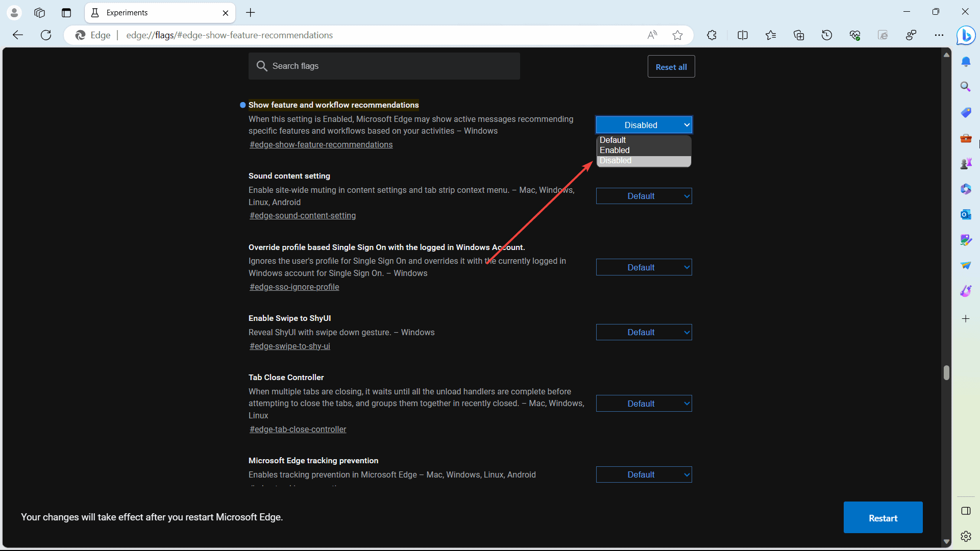Toggle the sidebar visibility icon
Viewport: 980px width, 551px height.
(966, 511)
